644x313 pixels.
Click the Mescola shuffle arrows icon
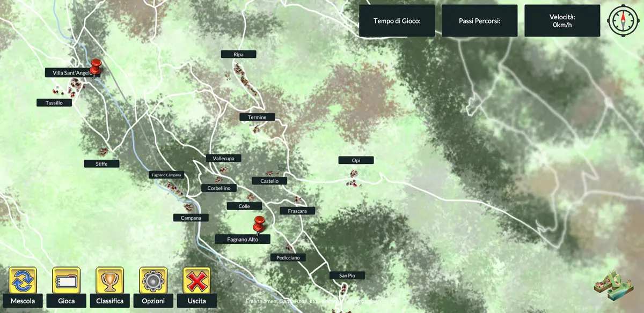(23, 280)
